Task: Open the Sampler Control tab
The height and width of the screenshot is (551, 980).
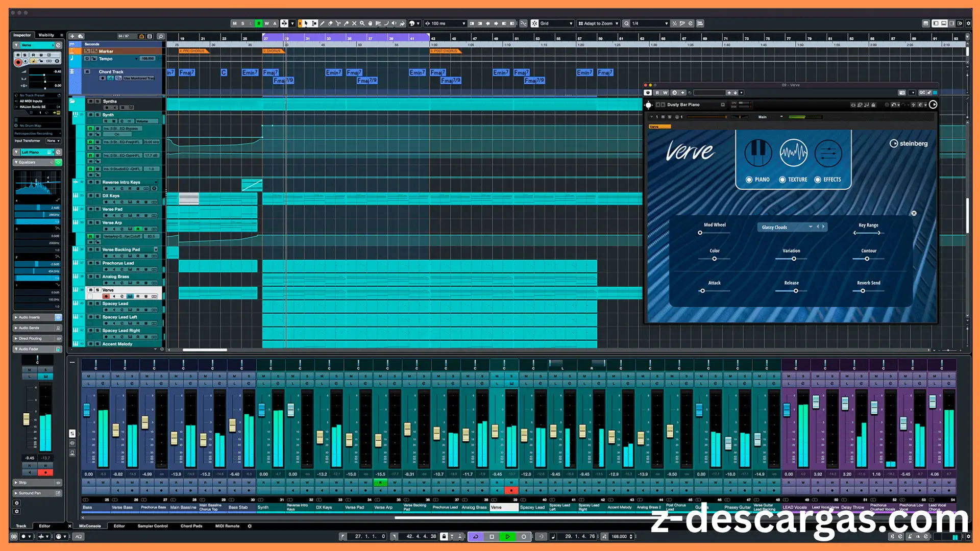Action: click(x=153, y=526)
